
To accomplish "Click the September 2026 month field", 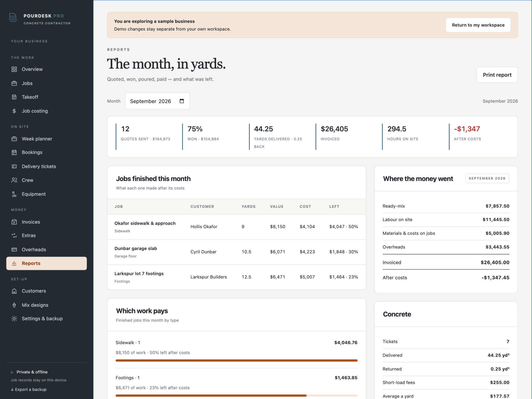I will click(x=157, y=101).
